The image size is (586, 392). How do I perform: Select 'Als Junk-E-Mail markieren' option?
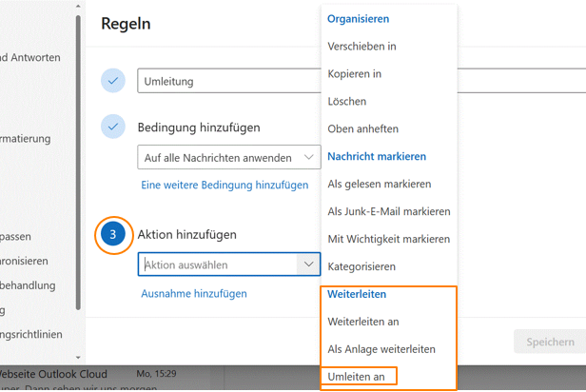(389, 211)
